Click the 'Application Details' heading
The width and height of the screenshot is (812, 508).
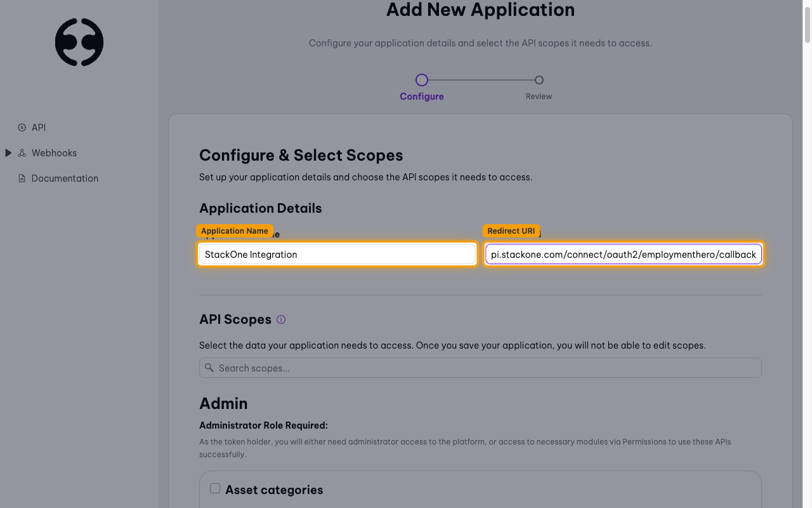pyautogui.click(x=261, y=208)
